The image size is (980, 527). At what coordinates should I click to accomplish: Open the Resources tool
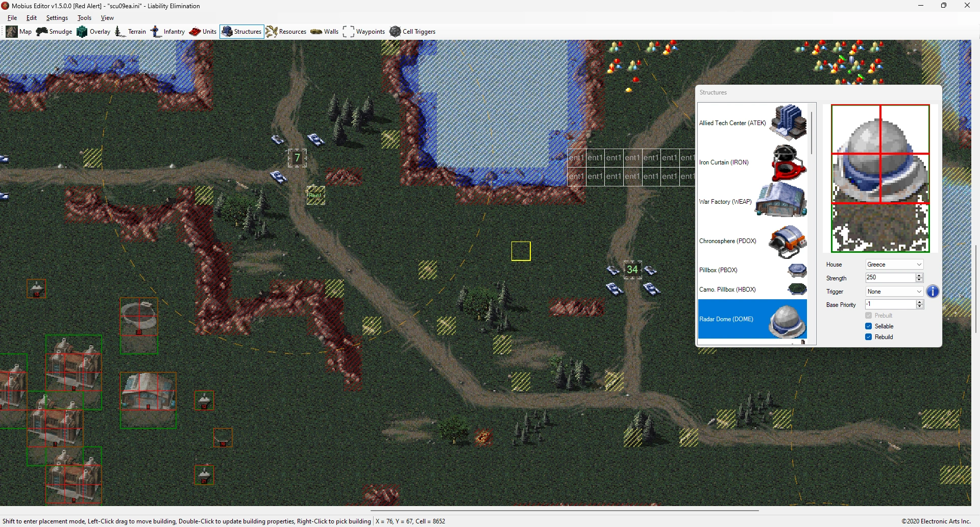tap(286, 32)
